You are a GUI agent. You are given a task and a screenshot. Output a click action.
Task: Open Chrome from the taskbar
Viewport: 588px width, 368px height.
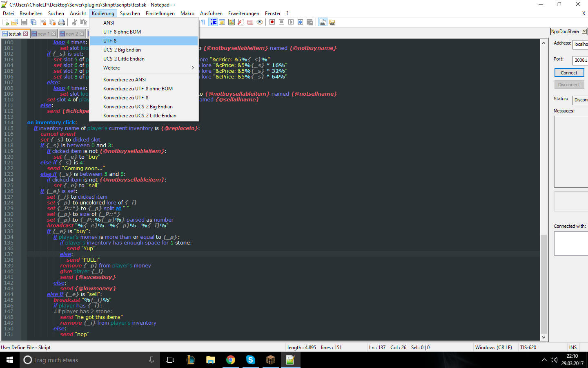tap(231, 360)
